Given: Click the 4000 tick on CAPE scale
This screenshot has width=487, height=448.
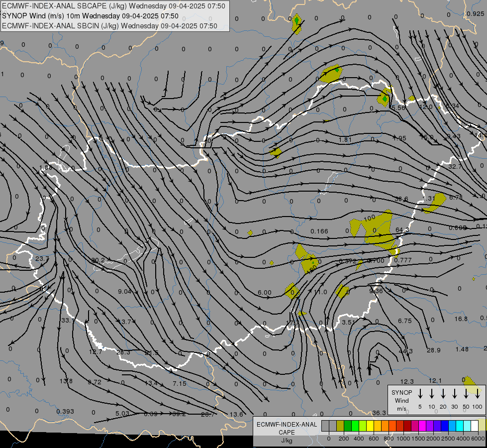Looking at the screenshot, I should [x=463, y=439].
